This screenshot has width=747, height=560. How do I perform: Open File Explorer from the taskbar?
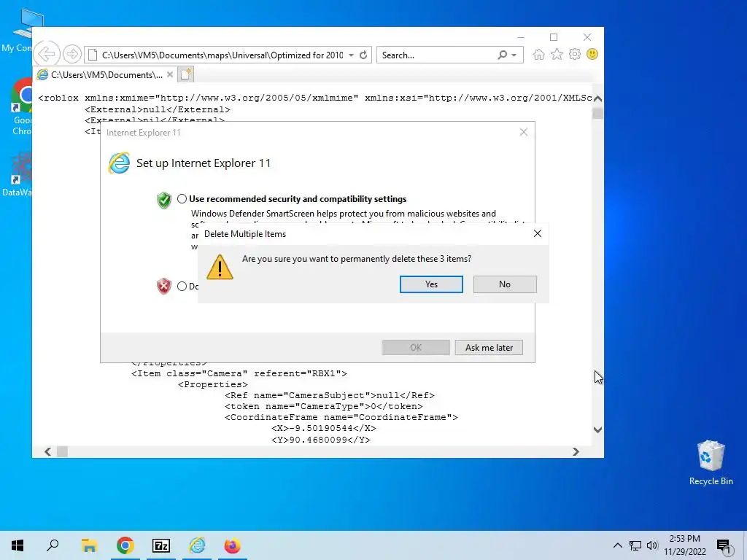click(x=89, y=545)
